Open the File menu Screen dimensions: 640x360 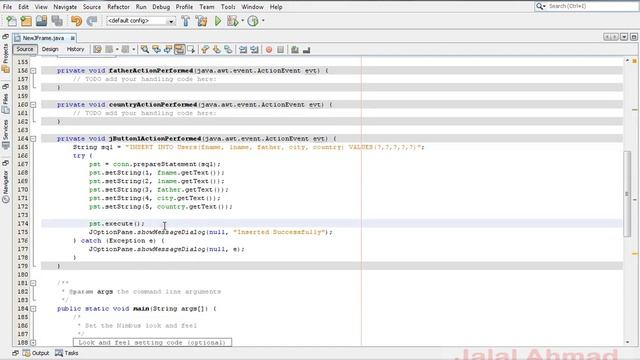point(7,7)
